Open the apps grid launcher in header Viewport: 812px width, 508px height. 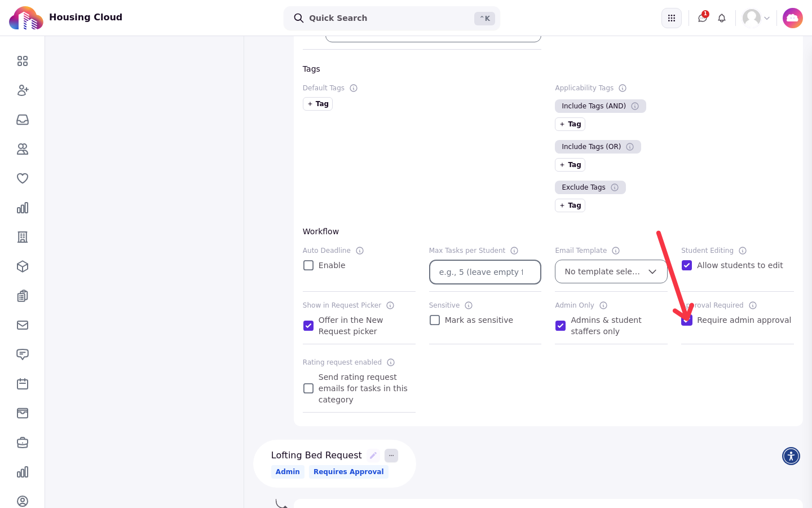672,18
